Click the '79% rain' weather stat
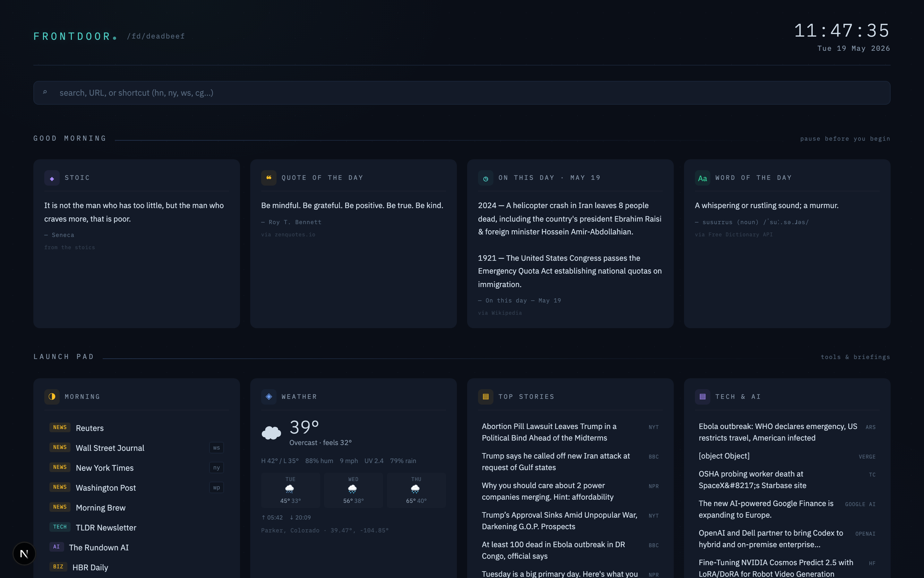This screenshot has height=578, width=924. click(403, 461)
